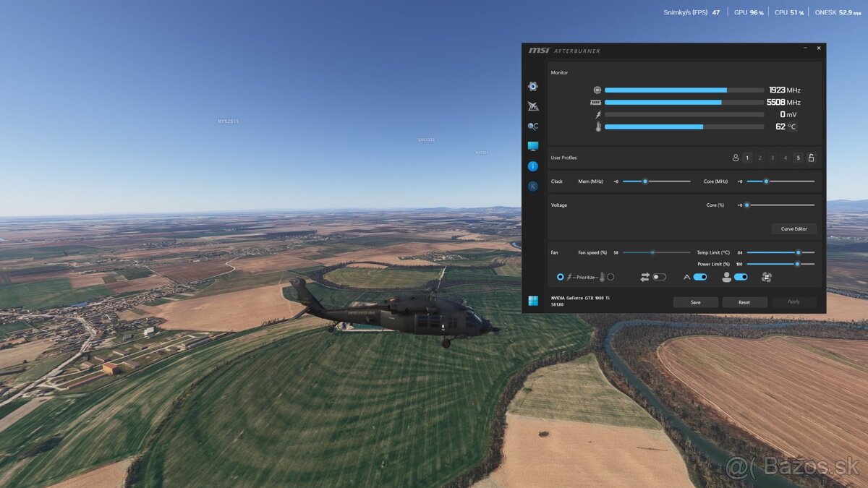Screen dimensions: 868x488
Task: Launch Kombustor via the K icon
Action: 533,187
